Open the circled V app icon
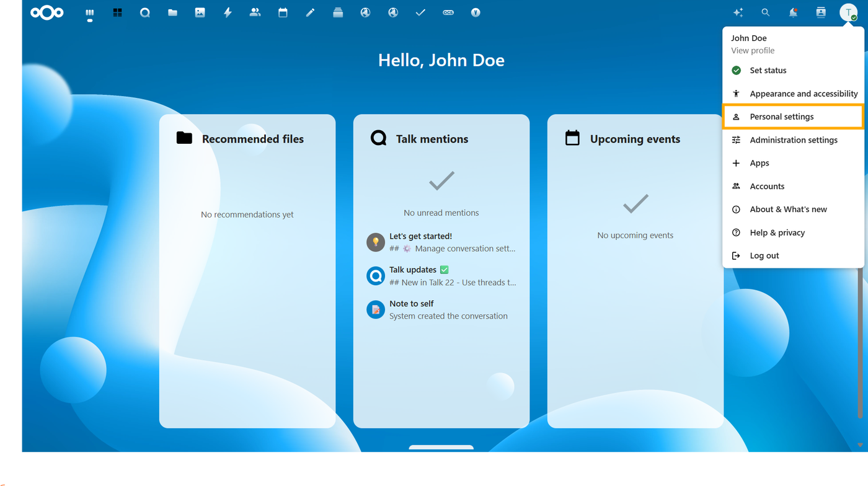 point(476,12)
